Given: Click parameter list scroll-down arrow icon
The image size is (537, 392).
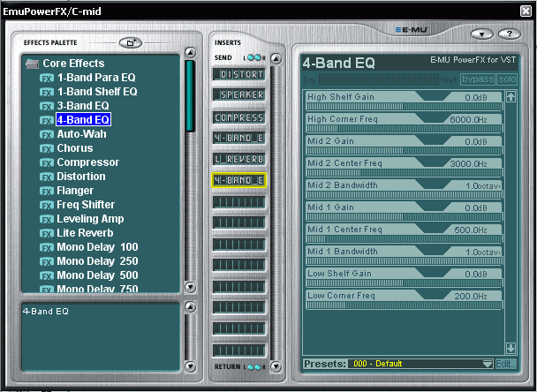Looking at the screenshot, I should [x=511, y=348].
